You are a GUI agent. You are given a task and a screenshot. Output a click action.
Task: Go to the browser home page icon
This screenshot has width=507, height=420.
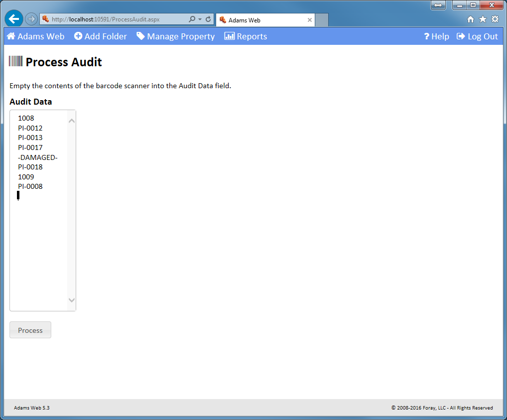(471, 19)
